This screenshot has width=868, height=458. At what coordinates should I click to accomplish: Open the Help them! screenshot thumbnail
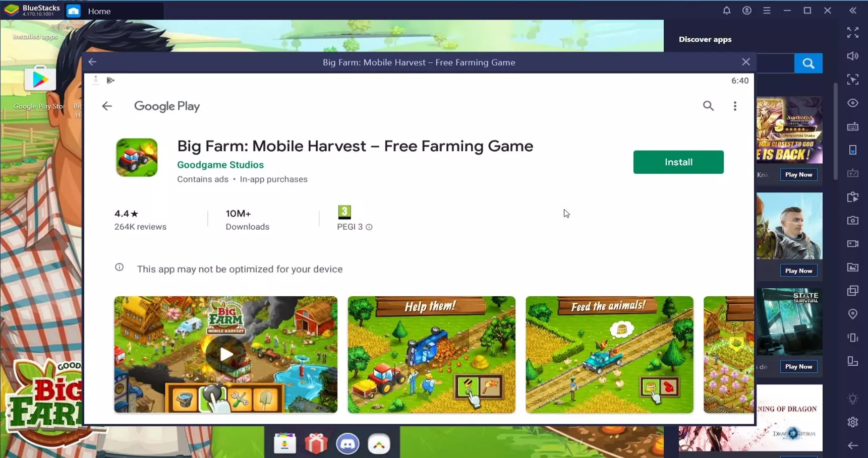click(432, 355)
